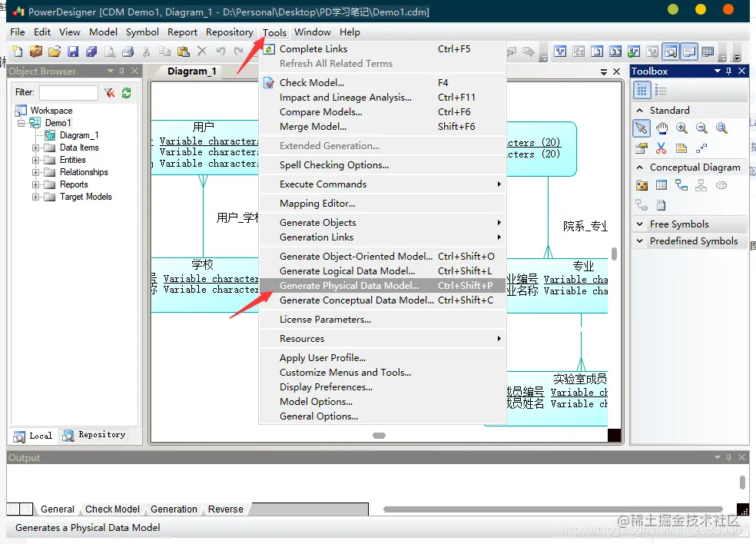Viewport: 756px width, 544px height.
Task: Switch to the Reverse output tab
Action: pyautogui.click(x=225, y=509)
